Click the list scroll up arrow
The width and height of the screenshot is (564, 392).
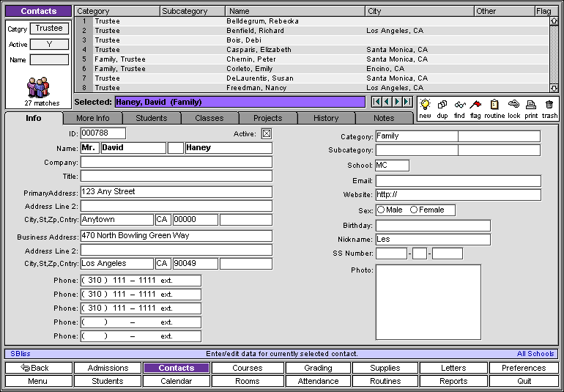pos(554,21)
